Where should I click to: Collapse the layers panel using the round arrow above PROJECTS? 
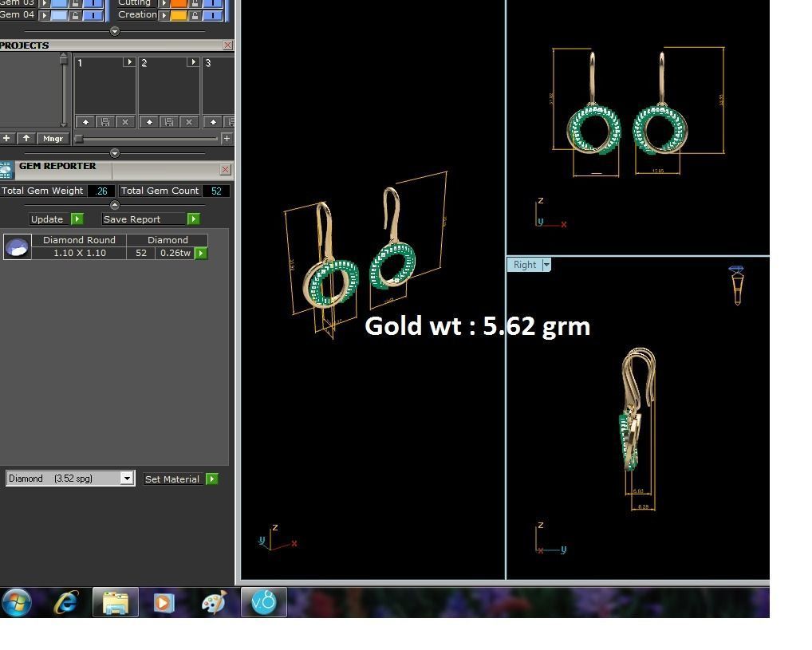pyautogui.click(x=115, y=31)
